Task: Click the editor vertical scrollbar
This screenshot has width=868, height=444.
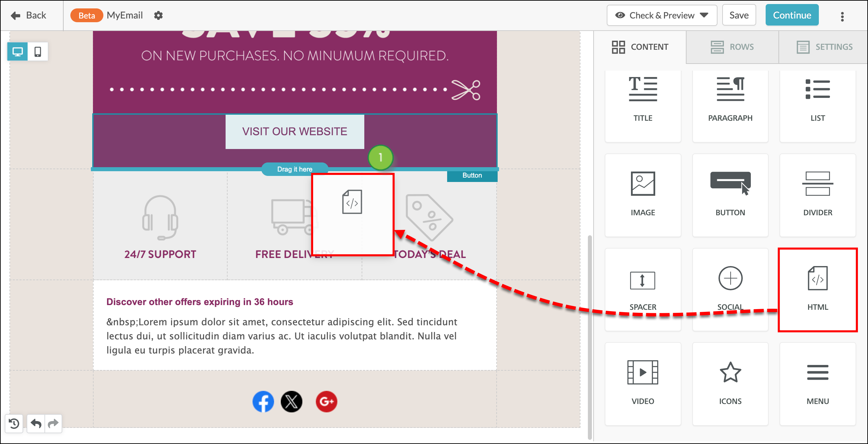Action: (x=589, y=337)
